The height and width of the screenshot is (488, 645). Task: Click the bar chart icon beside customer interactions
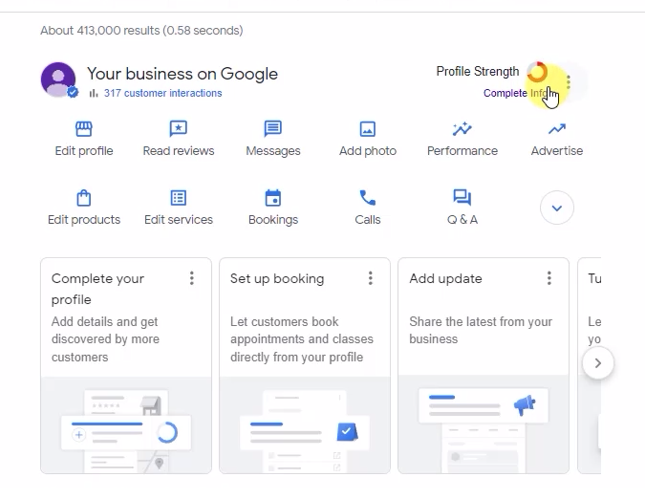pos(94,93)
